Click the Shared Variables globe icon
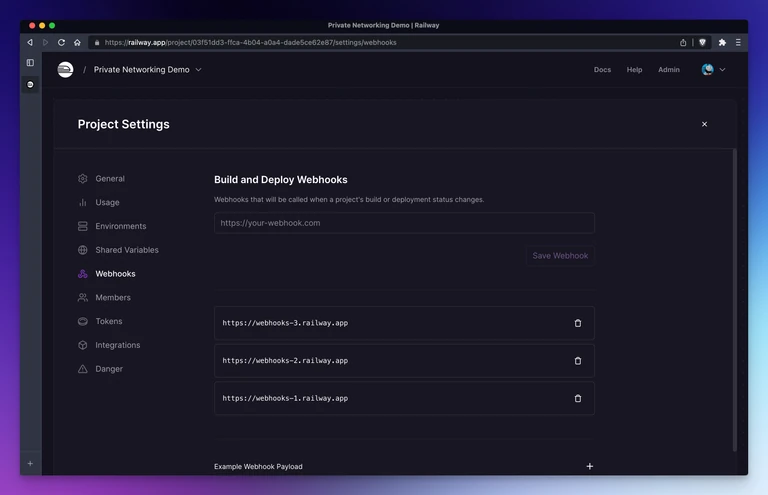The image size is (768, 495). 83,250
